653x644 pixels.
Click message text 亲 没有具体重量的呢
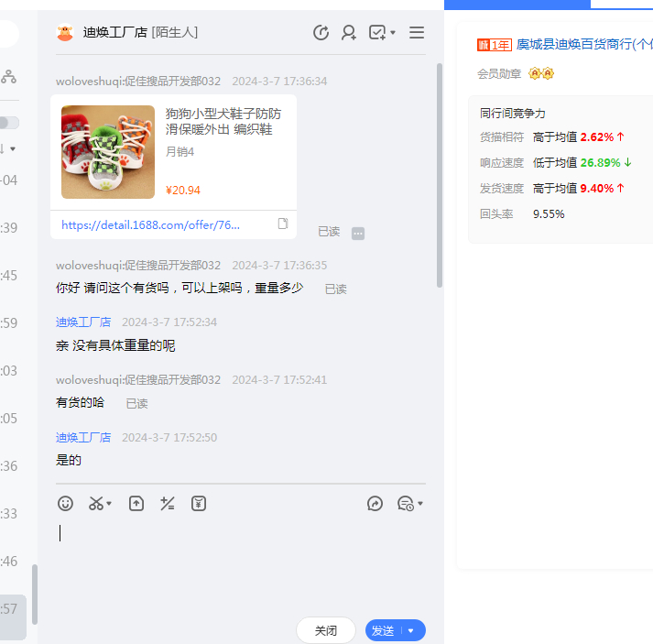click(115, 345)
